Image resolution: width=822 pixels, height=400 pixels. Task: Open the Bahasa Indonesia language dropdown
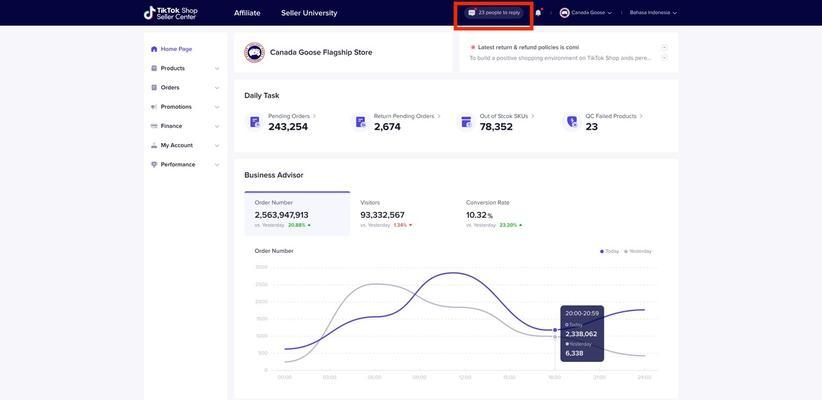click(653, 13)
